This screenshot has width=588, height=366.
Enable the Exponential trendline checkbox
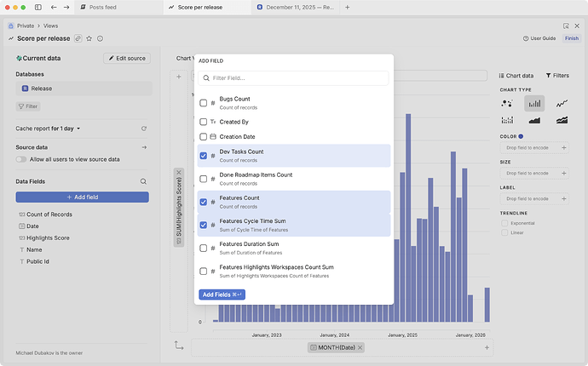tap(505, 222)
